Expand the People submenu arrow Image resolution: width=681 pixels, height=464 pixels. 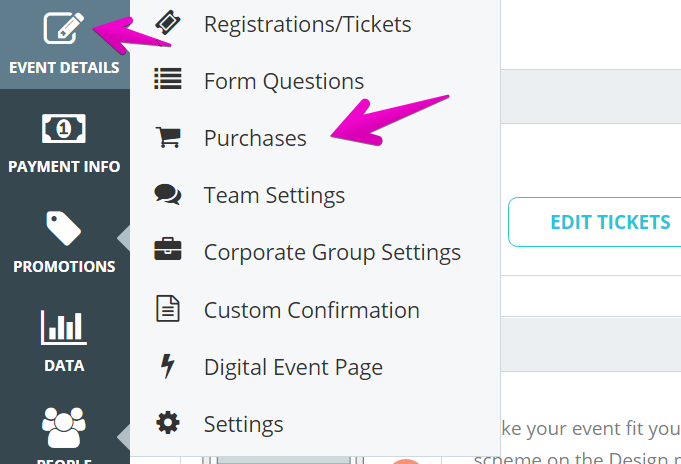pyautogui.click(x=123, y=437)
